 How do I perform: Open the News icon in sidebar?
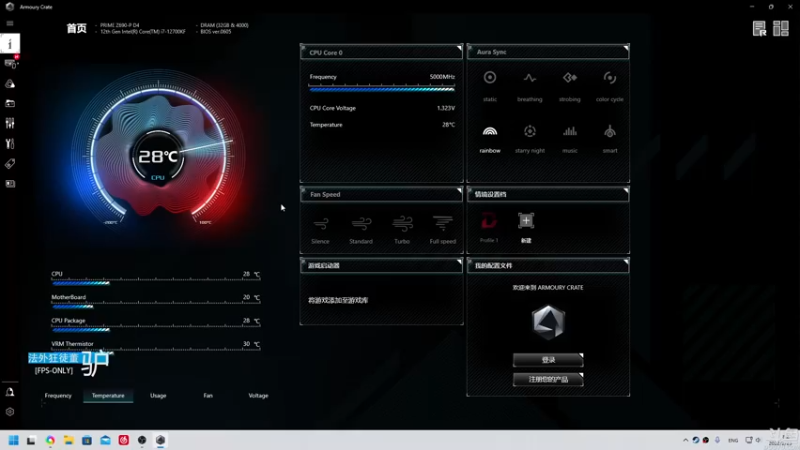[10, 184]
